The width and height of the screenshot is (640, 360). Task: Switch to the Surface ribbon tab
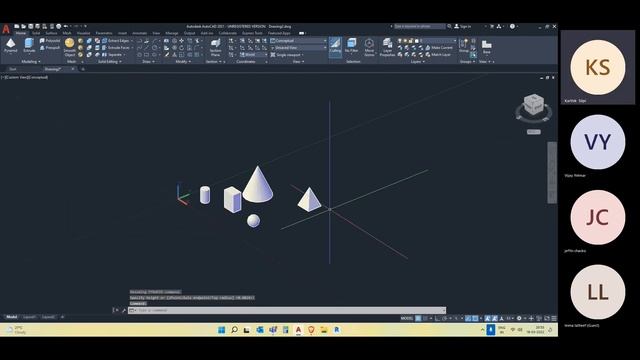pos(51,33)
